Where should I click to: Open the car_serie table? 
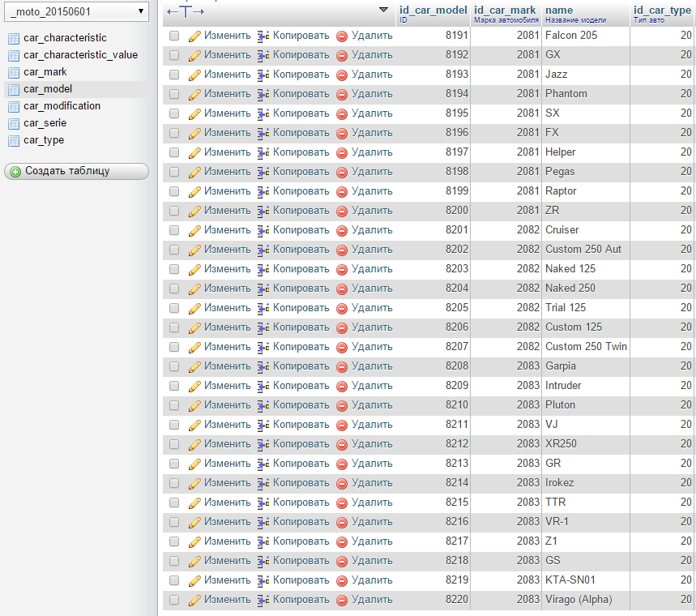pyautogui.click(x=45, y=123)
